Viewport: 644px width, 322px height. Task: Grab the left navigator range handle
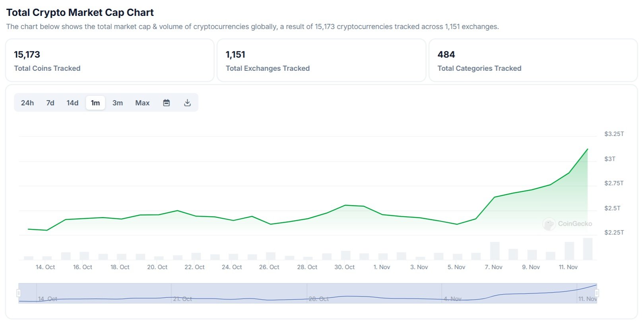pyautogui.click(x=18, y=293)
